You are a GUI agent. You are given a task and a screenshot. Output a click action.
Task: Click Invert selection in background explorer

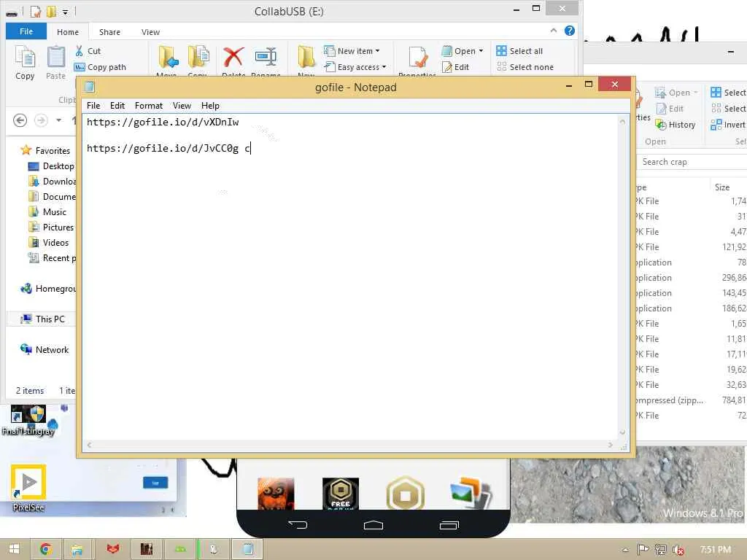728,125
